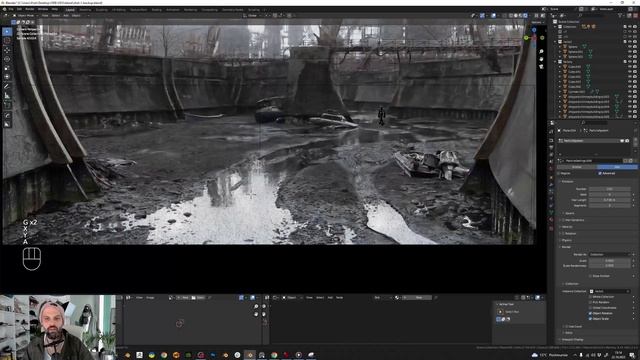Screen dimensions: 640x360
Task: Toggle viewport overlays button
Action: pos(493,16)
